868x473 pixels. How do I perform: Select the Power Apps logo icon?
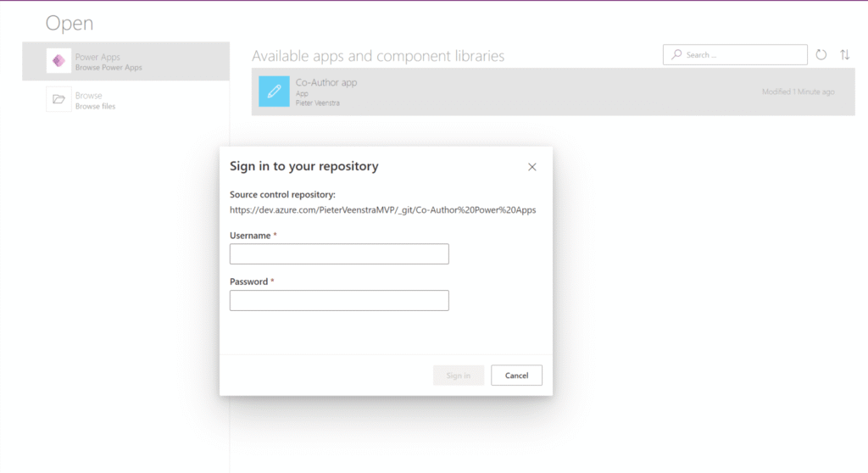58,61
